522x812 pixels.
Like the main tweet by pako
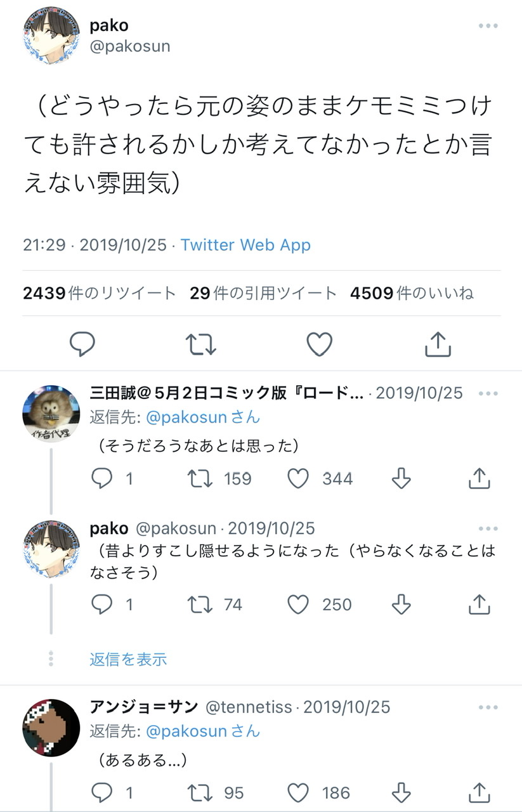click(x=319, y=344)
